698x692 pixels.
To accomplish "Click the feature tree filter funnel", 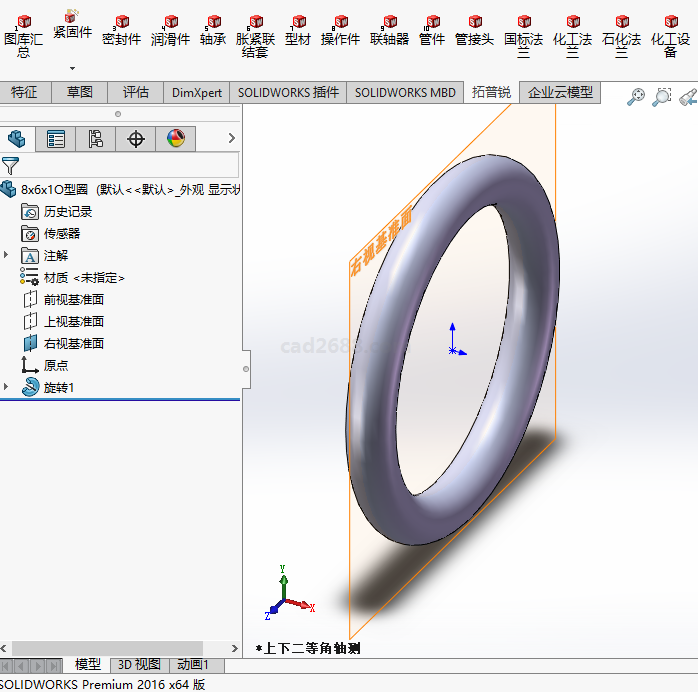I will point(11,166).
